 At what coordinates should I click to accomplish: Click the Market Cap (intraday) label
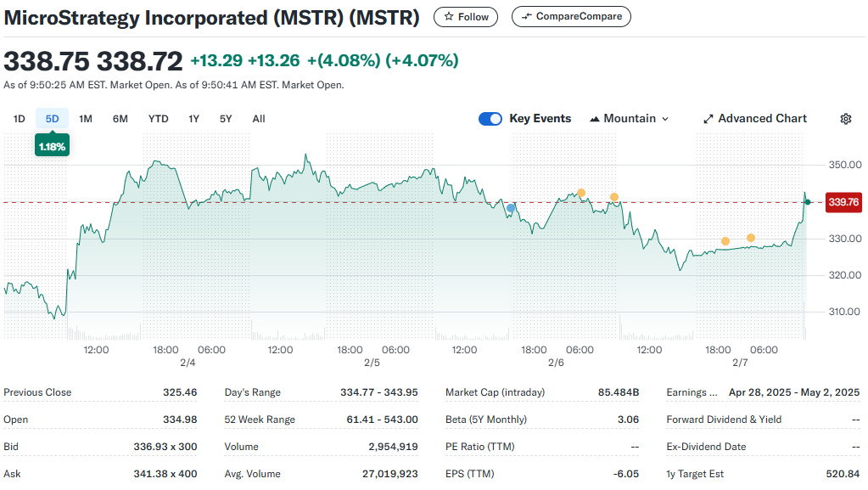point(495,392)
